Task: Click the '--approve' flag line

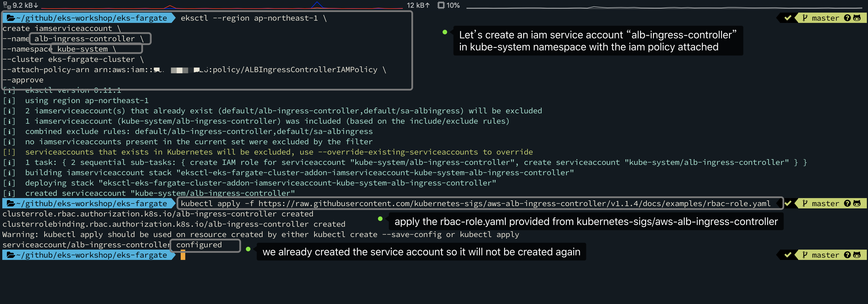Action: click(23, 80)
